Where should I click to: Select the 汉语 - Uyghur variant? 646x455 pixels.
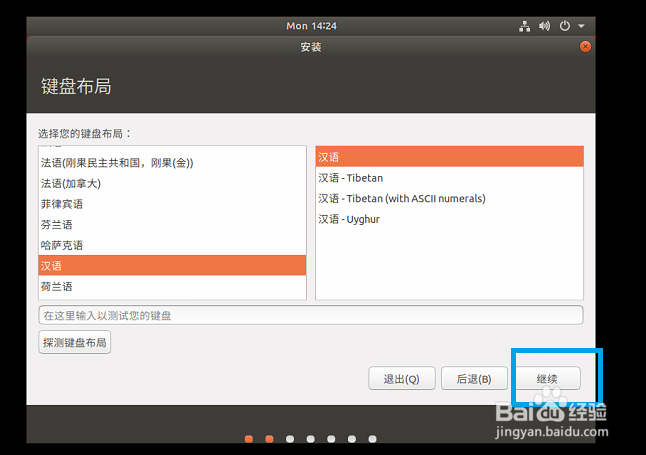[x=449, y=219]
